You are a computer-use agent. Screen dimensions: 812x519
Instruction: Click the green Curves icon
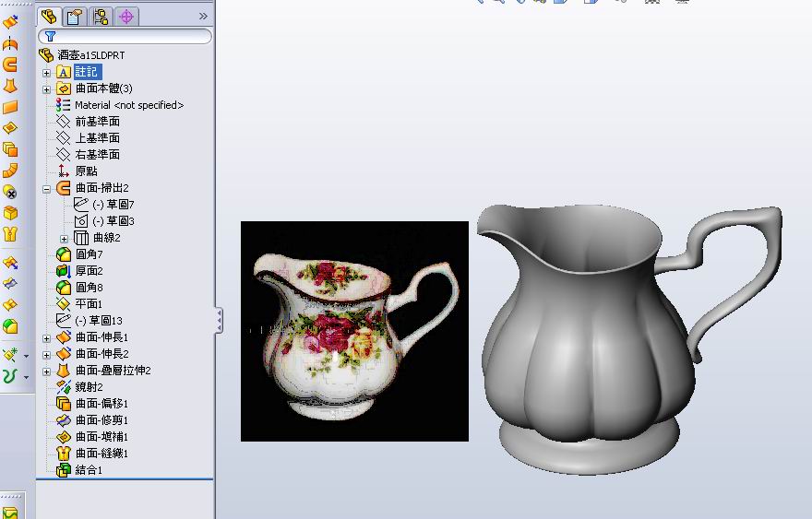click(10, 376)
